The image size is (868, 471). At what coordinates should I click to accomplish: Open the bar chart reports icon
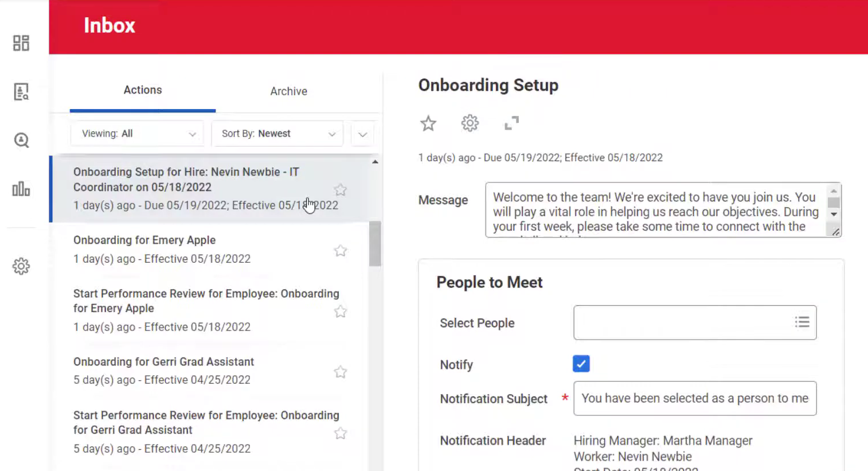point(21,189)
